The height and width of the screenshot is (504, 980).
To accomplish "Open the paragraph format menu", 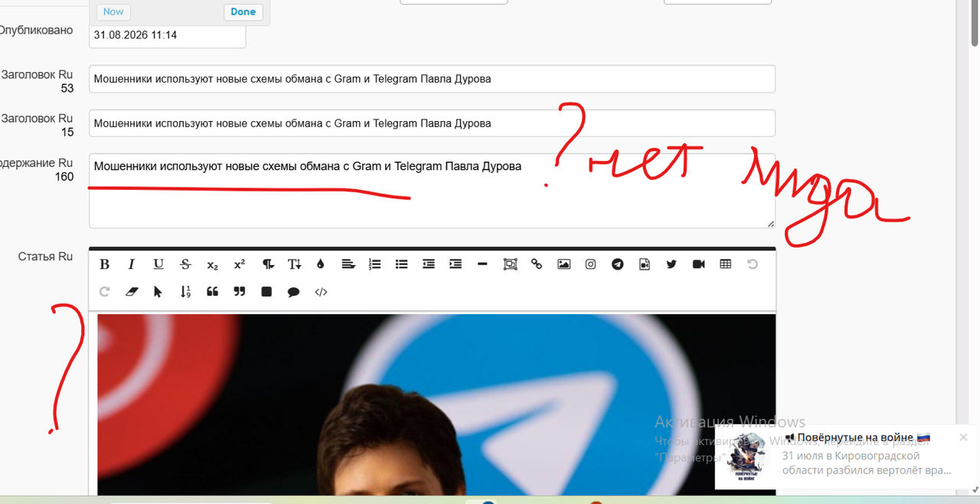I will (x=268, y=264).
